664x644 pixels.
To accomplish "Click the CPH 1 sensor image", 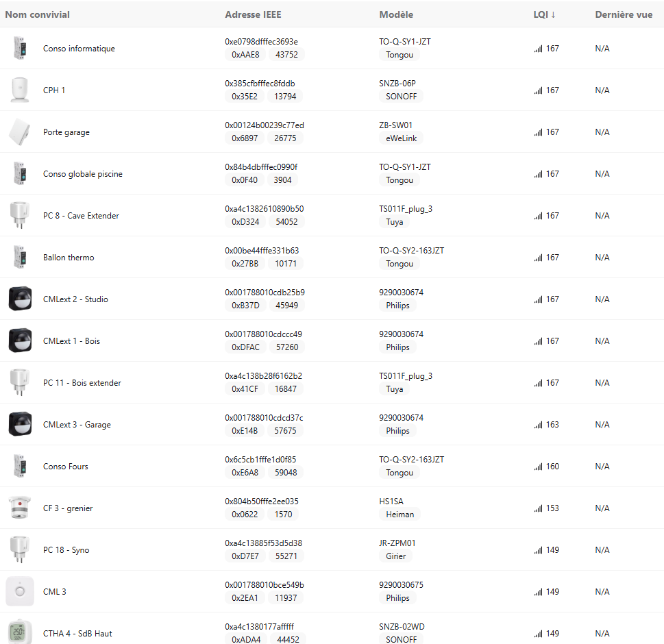I will point(19,90).
